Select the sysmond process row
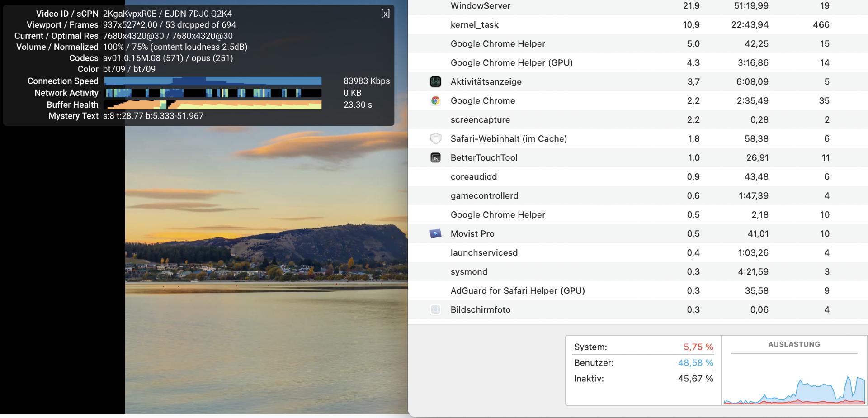This screenshot has height=418, width=868. (469, 272)
